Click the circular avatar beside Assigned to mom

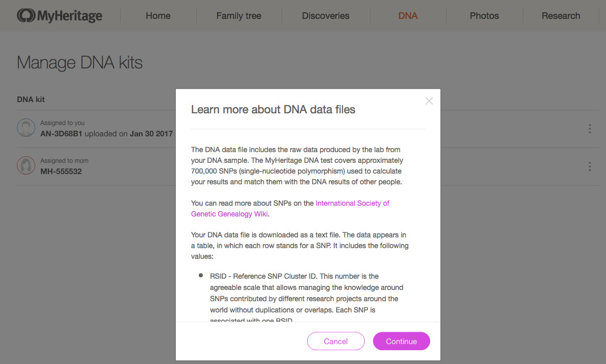[26, 165]
